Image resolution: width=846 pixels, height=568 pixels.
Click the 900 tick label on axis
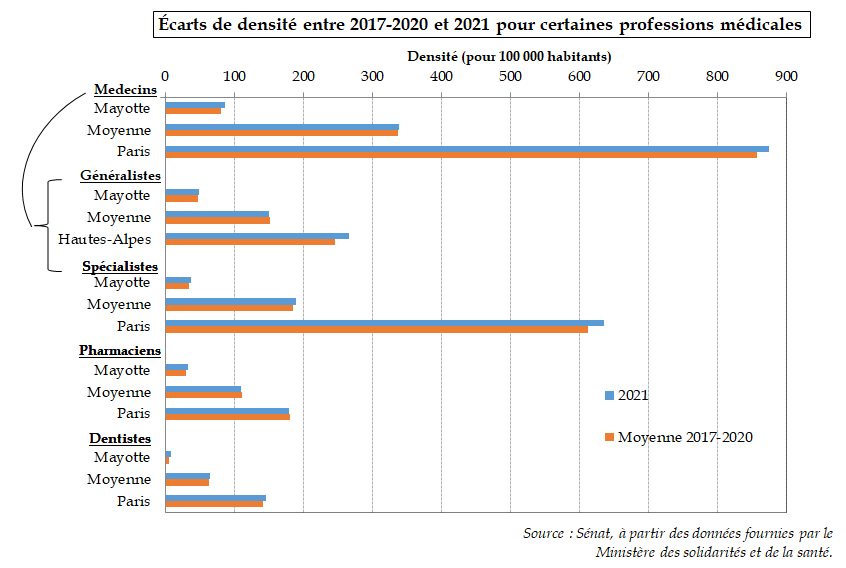pyautogui.click(x=786, y=75)
